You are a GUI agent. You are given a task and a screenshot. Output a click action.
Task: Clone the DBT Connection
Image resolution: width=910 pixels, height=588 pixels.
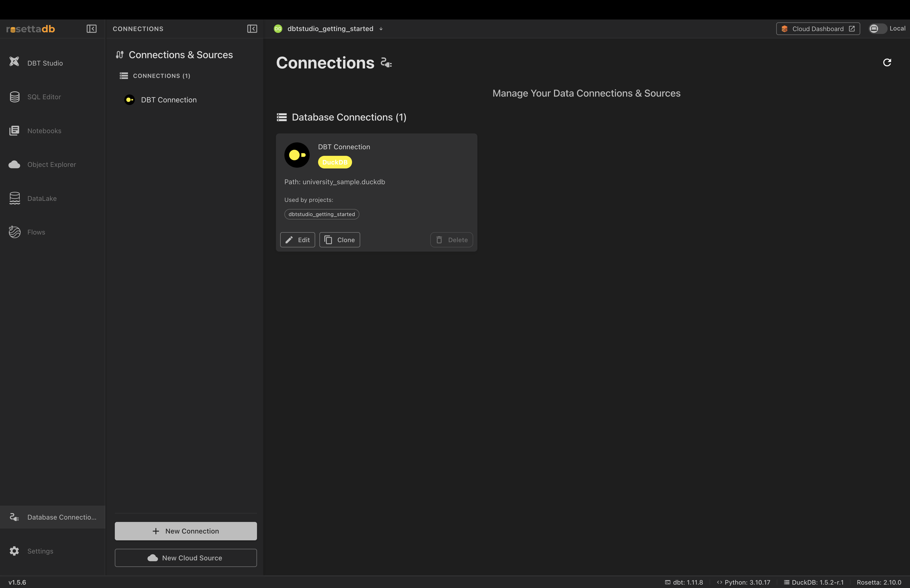point(339,240)
